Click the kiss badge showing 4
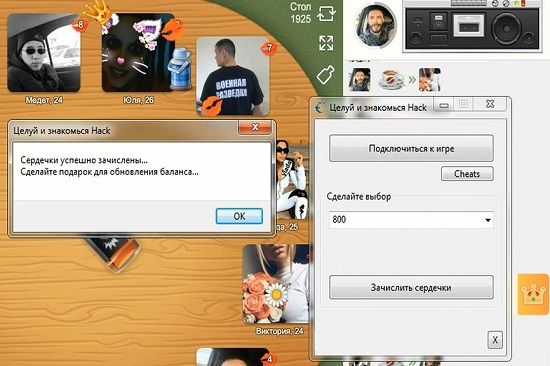Viewport: 550px width, 366px height. tap(269, 359)
